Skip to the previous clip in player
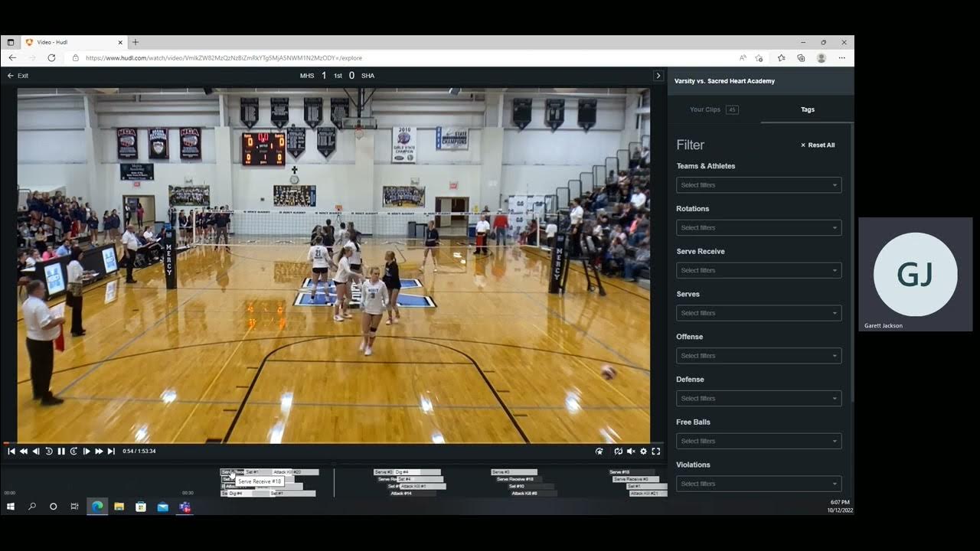Viewport: 980px width, 551px height. click(x=11, y=452)
